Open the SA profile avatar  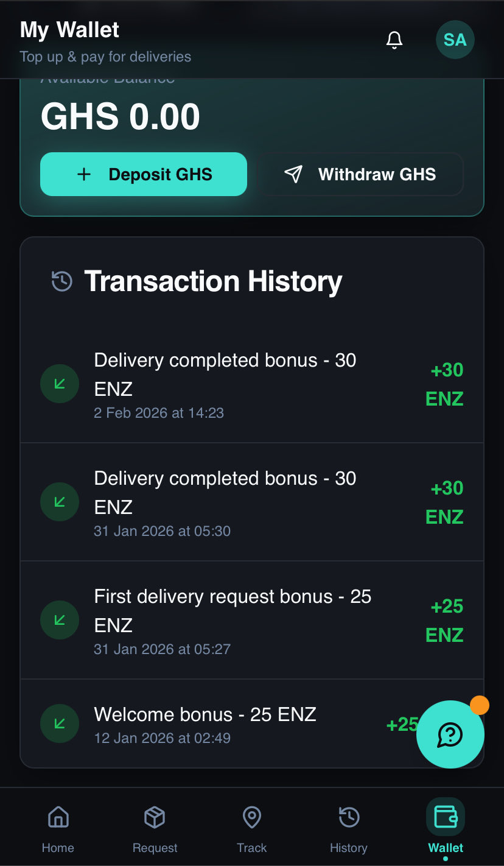pyautogui.click(x=455, y=40)
